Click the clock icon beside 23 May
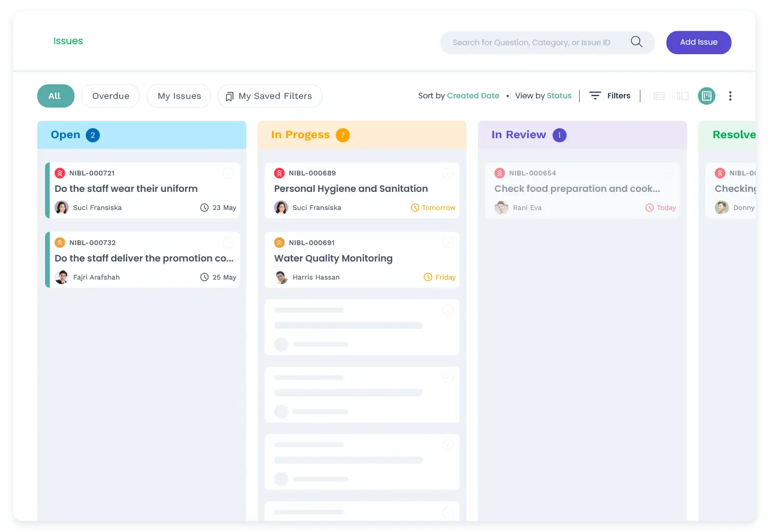The image size is (769, 532). pos(204,208)
